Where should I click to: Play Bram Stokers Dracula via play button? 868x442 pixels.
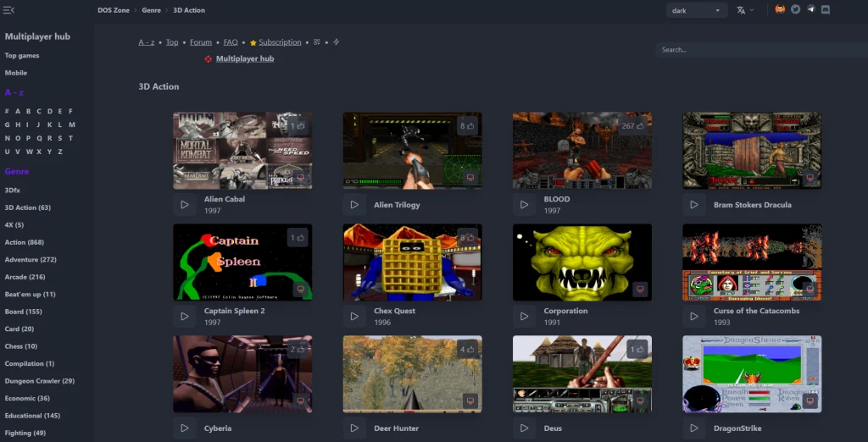(694, 205)
